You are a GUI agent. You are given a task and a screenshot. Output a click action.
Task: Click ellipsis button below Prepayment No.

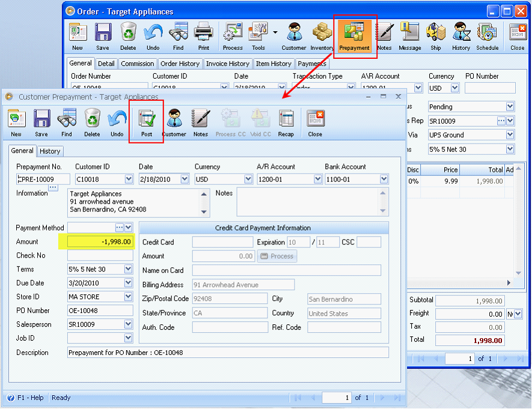(x=53, y=187)
